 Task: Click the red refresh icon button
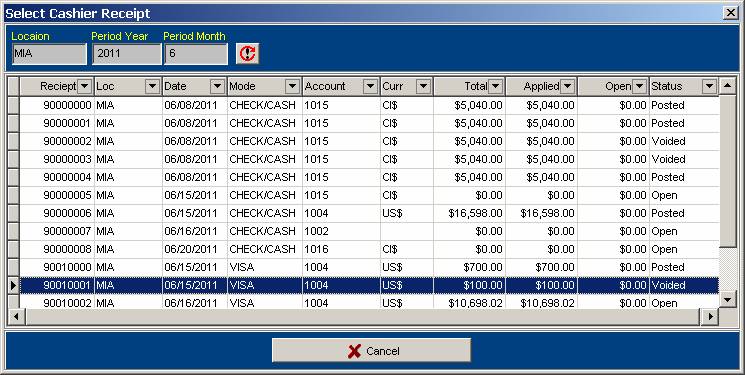tap(247, 53)
